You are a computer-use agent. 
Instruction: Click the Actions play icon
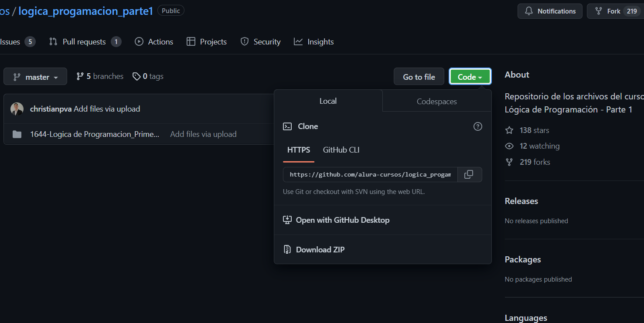139,42
